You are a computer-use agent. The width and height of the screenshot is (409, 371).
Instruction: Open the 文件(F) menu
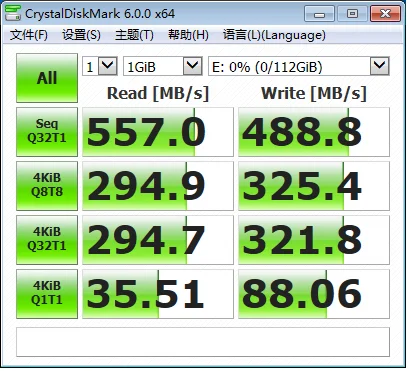pyautogui.click(x=29, y=35)
